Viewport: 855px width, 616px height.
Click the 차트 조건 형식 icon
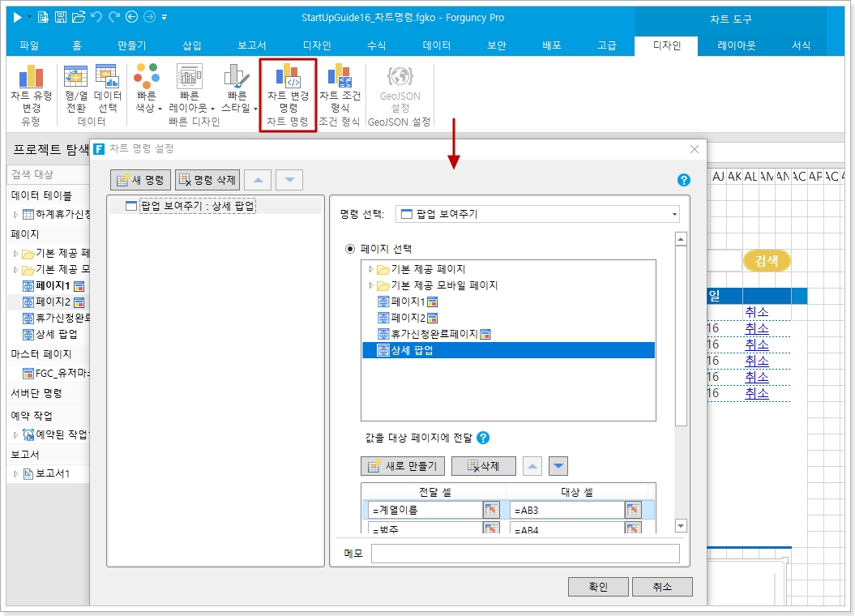[x=339, y=78]
